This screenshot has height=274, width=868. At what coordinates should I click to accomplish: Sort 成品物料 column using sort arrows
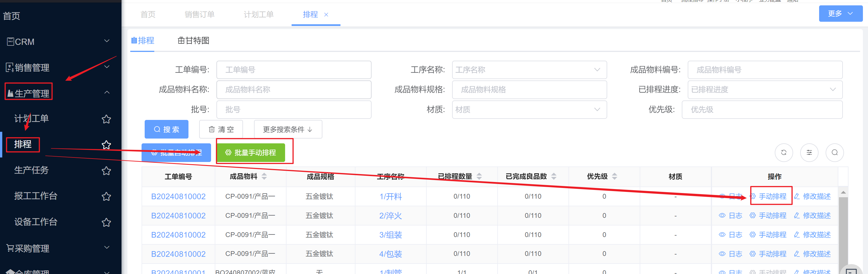point(264,176)
